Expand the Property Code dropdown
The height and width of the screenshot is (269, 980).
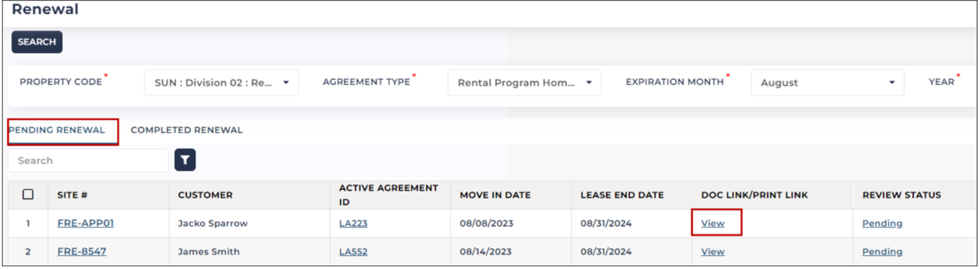pos(221,83)
